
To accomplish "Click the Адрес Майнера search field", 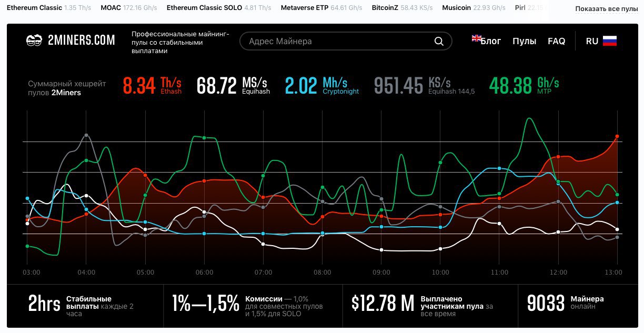I will 346,41.
